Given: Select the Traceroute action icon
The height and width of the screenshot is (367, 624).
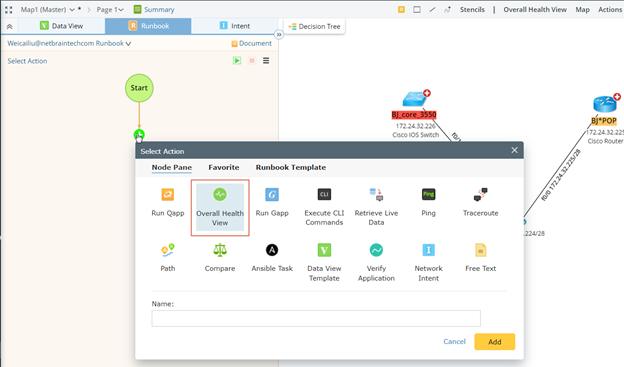Looking at the screenshot, I should point(480,195).
